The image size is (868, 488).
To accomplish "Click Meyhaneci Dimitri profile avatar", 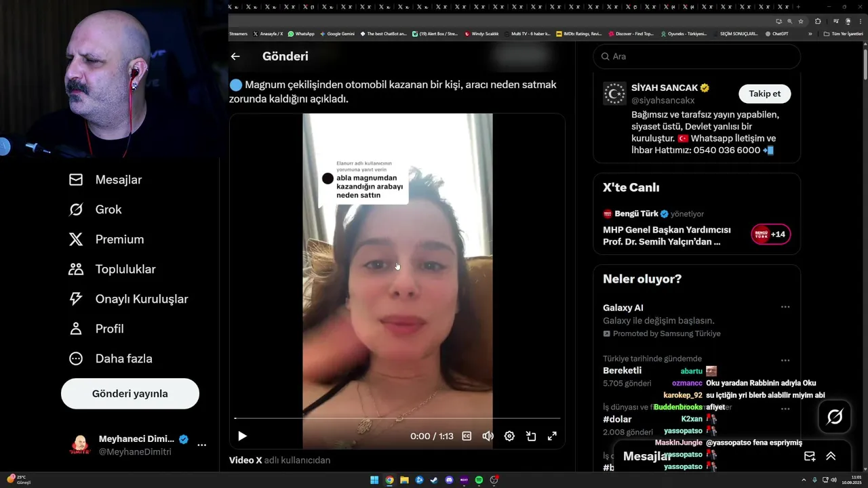I will [79, 445].
